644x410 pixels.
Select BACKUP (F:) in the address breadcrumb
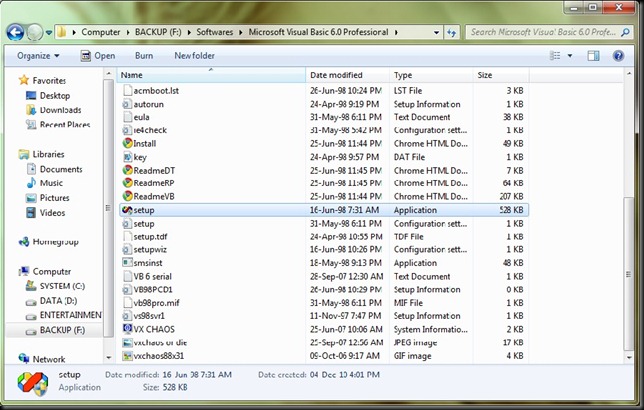click(x=158, y=32)
